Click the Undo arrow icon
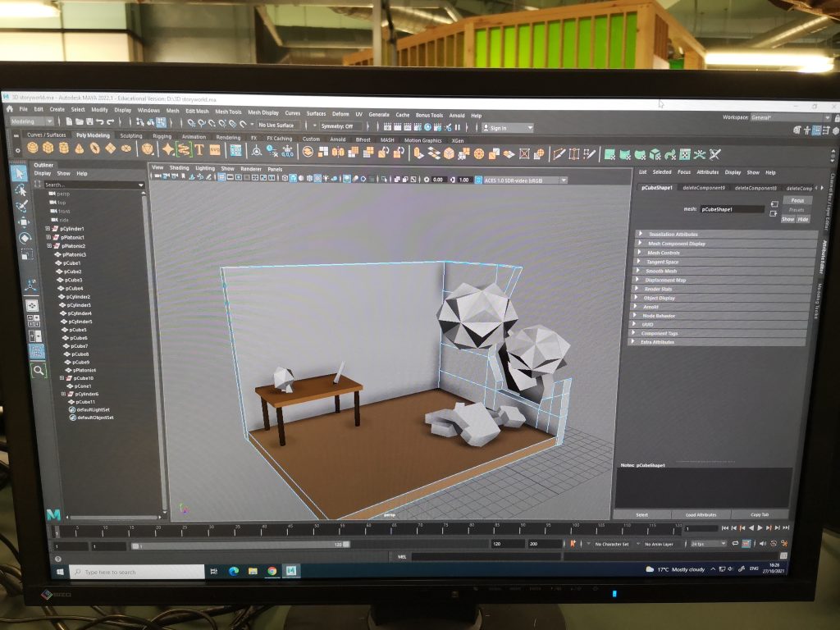 (99, 123)
